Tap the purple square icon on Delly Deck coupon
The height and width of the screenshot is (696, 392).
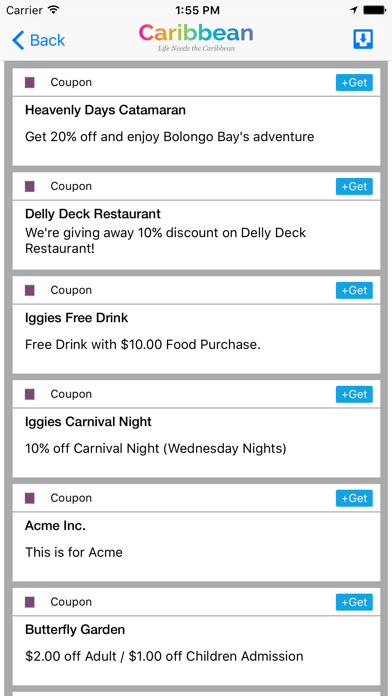click(x=30, y=186)
